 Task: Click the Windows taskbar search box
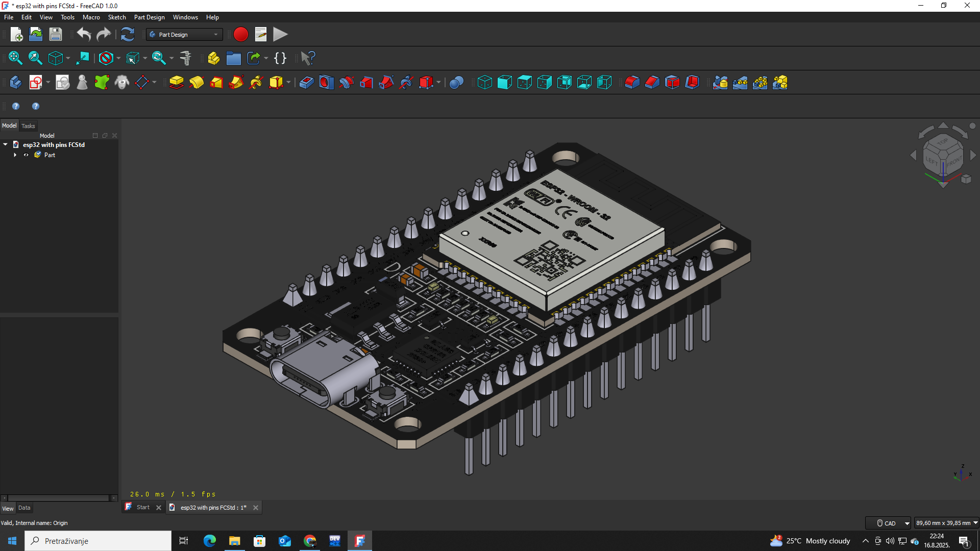[x=98, y=541]
